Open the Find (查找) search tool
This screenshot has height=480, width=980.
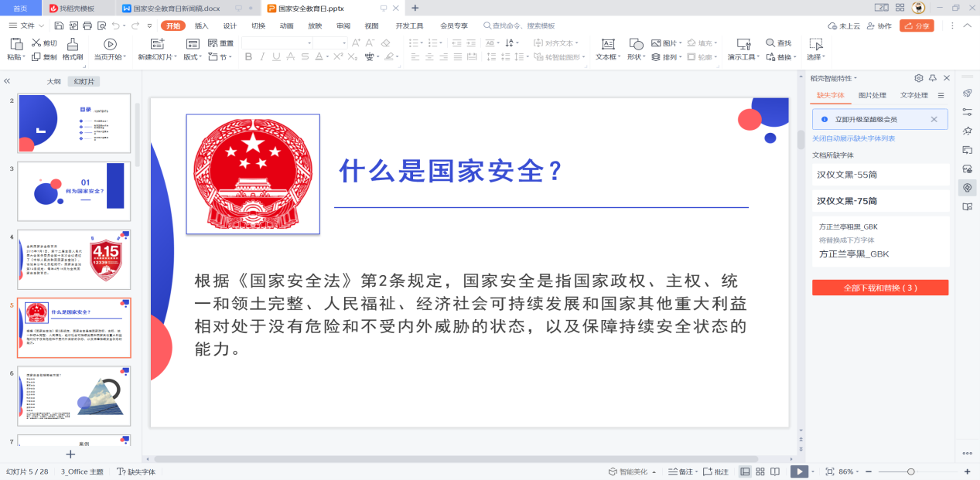click(778, 43)
